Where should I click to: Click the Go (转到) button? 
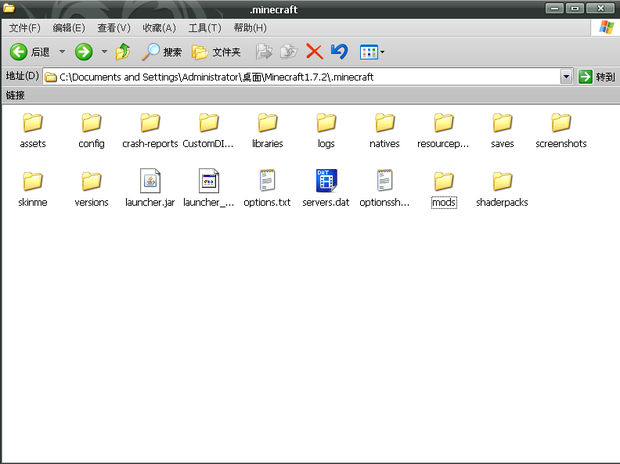pos(597,77)
